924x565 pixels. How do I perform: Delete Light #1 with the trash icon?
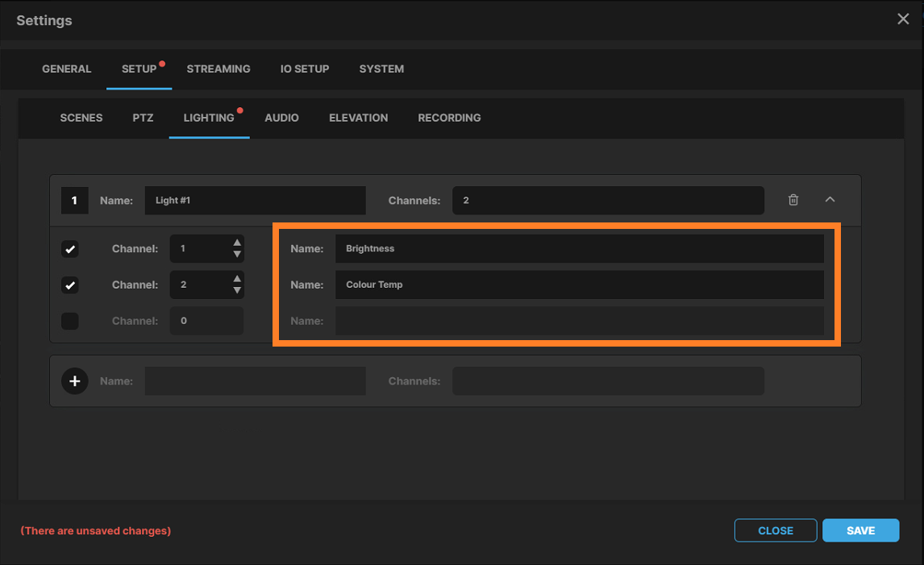(793, 201)
